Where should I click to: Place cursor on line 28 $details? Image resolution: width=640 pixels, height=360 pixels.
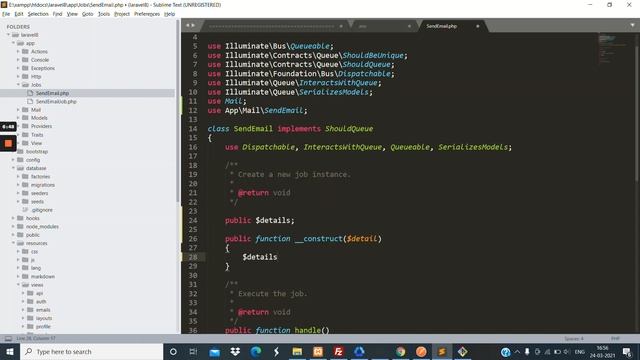tap(260, 257)
